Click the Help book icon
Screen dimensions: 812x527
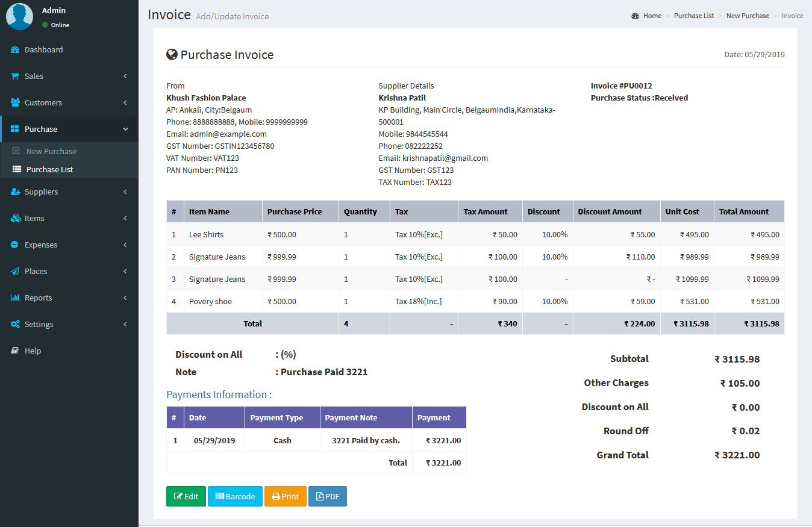click(15, 351)
